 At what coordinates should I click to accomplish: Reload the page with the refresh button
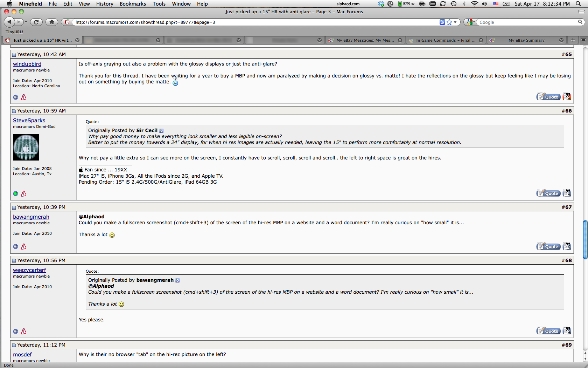coord(36,22)
